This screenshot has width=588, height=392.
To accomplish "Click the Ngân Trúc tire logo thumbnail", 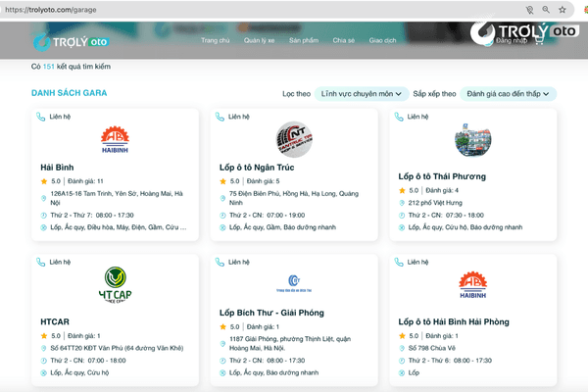I will 294,139.
